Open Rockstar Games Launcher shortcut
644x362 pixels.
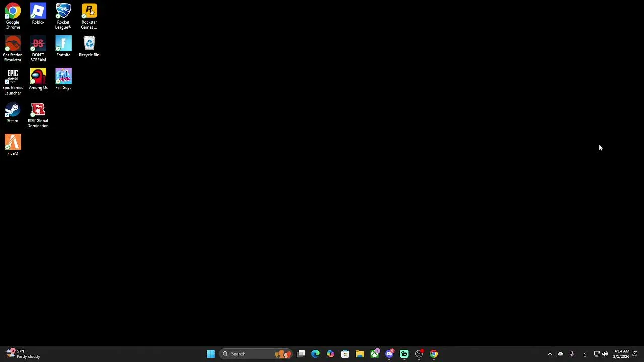pos(89,16)
